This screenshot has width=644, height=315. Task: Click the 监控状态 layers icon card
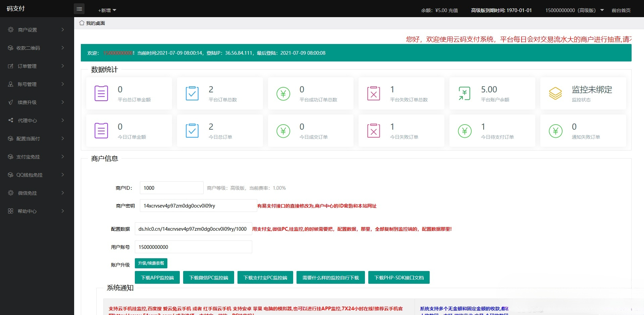coord(555,93)
